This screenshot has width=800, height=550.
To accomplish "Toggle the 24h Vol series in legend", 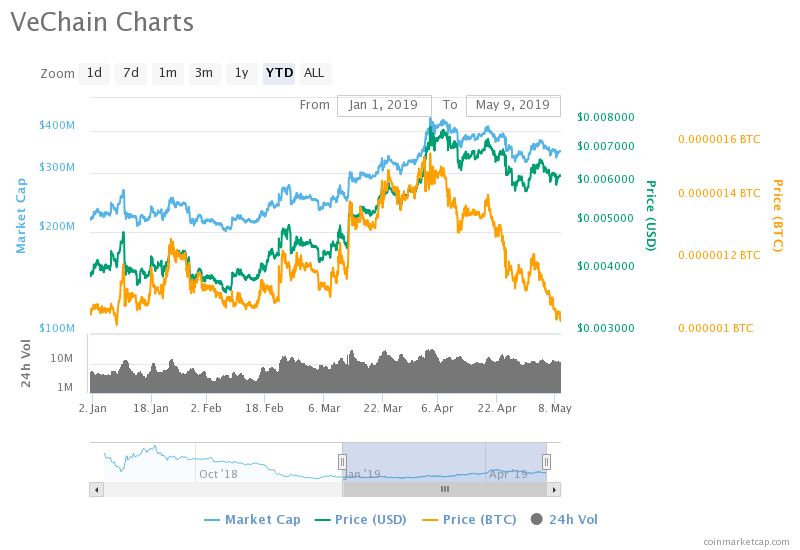I will (x=564, y=520).
